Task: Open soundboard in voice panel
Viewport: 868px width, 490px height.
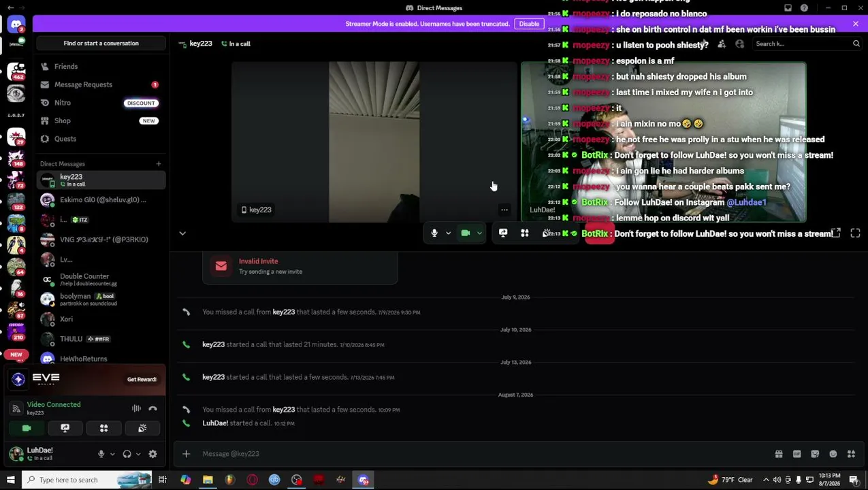Action: coord(142,428)
